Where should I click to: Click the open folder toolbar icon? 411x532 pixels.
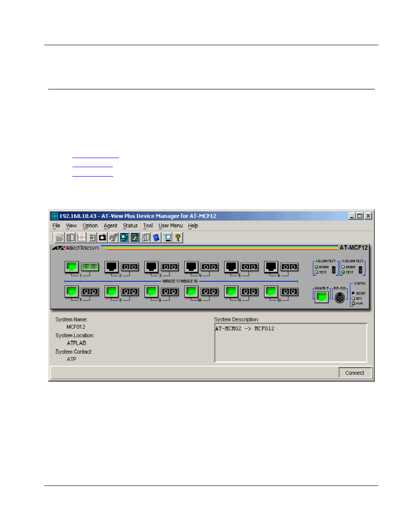tap(60, 237)
